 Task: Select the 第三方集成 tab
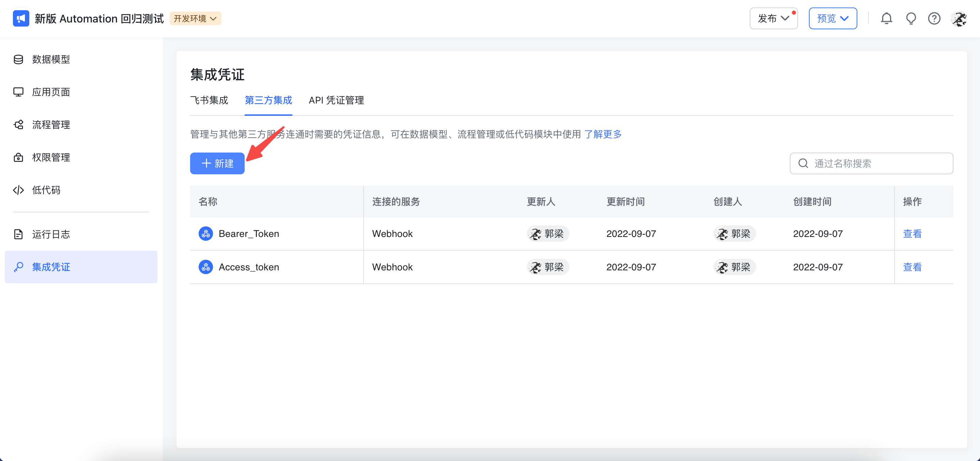click(x=268, y=100)
